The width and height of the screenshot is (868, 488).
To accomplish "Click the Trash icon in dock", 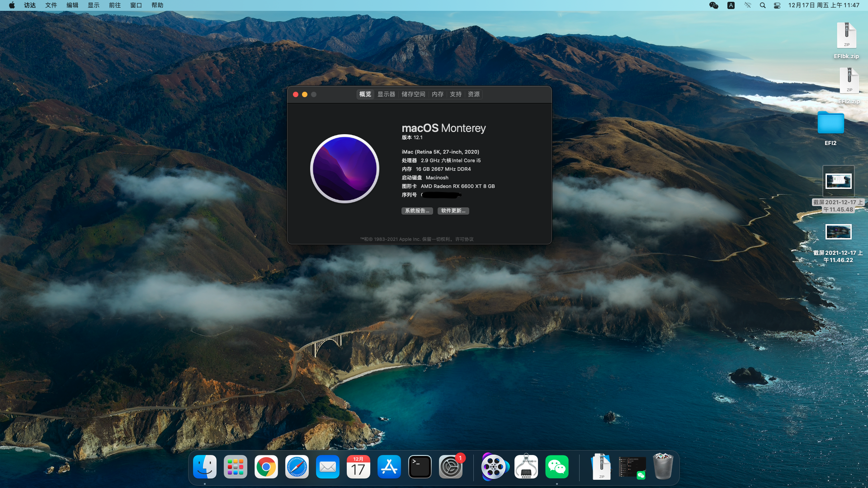I will [x=663, y=467].
